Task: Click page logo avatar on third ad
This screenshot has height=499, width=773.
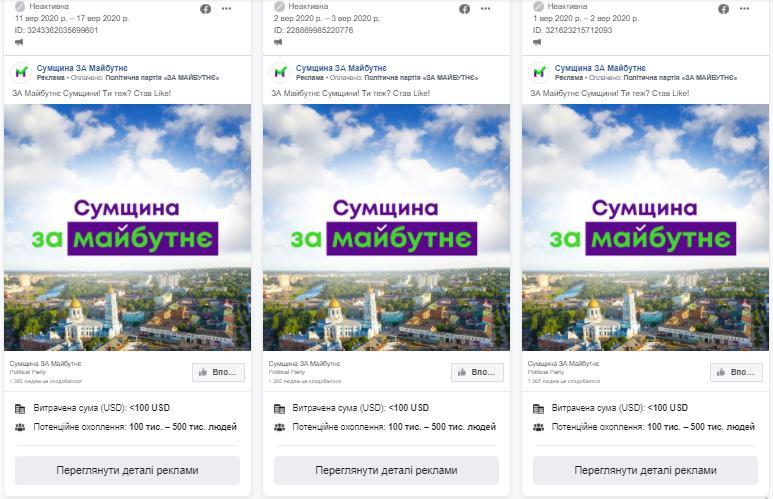Action: (x=539, y=72)
